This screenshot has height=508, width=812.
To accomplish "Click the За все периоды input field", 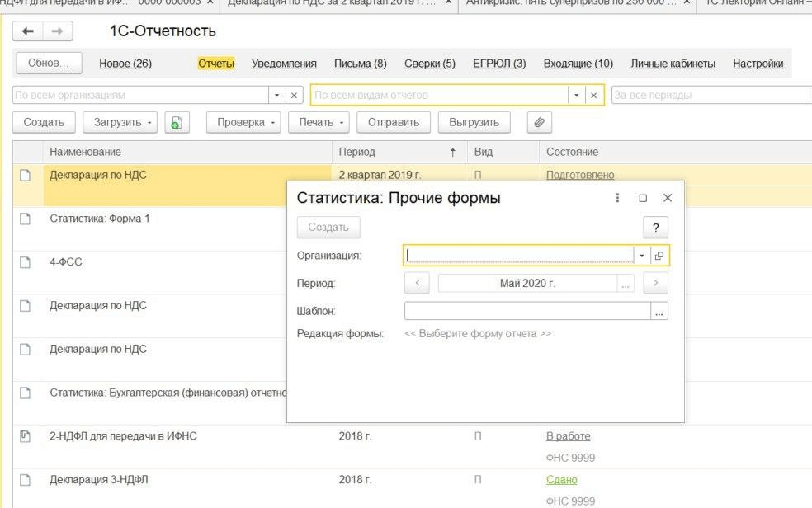I will 710,95.
